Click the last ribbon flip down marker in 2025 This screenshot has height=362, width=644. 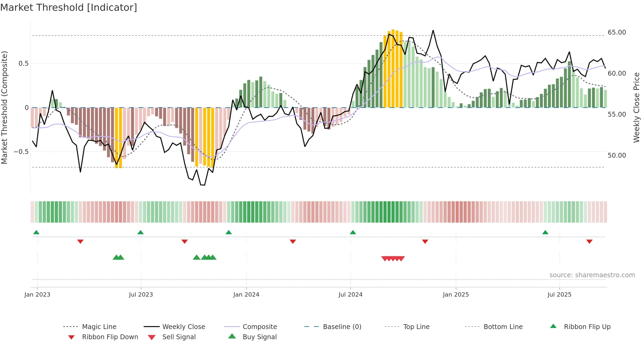[x=589, y=242]
